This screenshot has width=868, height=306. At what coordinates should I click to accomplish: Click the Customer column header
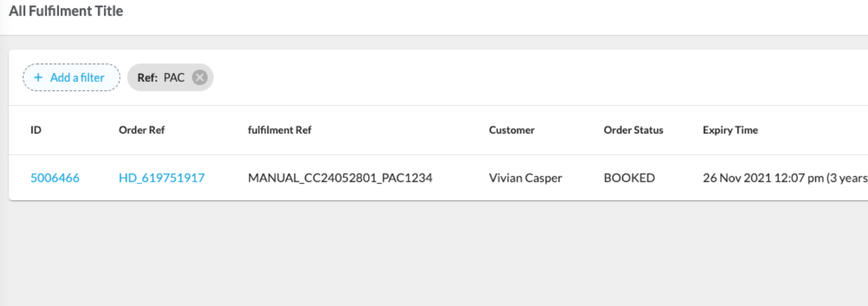pos(512,130)
